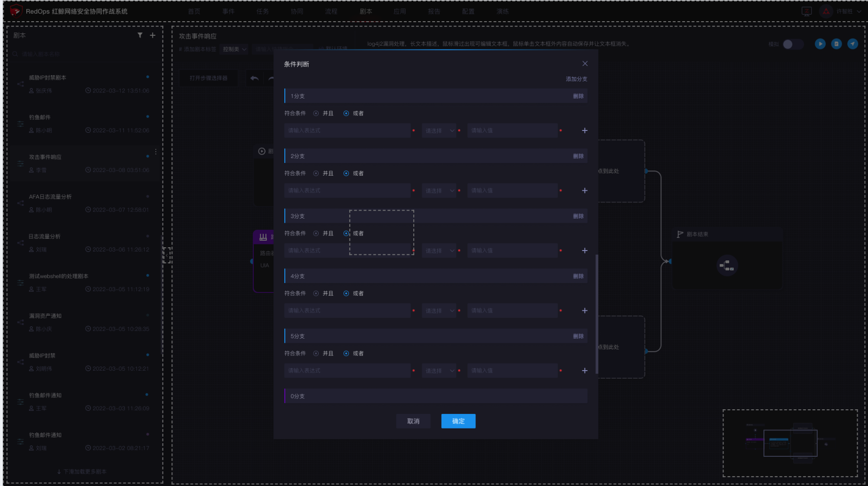Delete 1分支 via 删除
The width and height of the screenshot is (868, 486).
click(578, 96)
